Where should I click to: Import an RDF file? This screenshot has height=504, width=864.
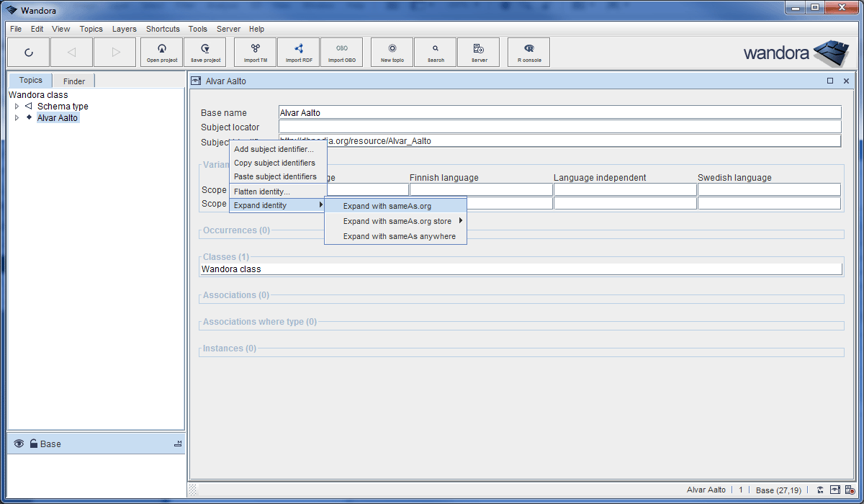click(298, 52)
